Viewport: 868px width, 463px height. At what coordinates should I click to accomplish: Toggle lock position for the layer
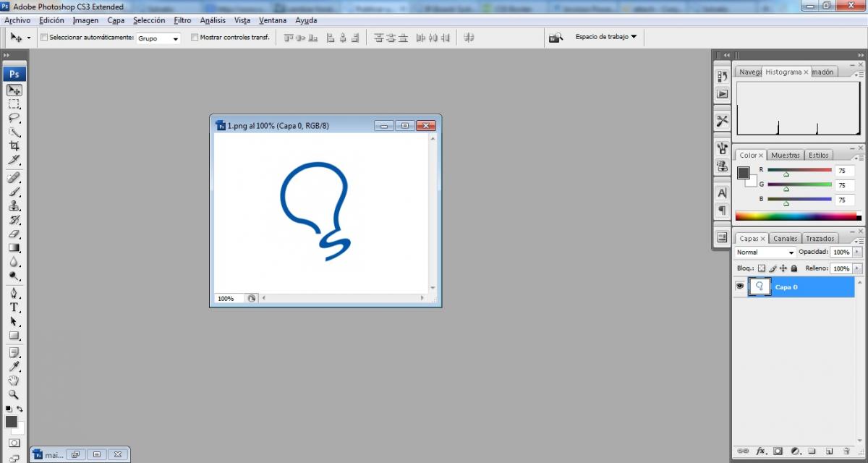click(783, 268)
